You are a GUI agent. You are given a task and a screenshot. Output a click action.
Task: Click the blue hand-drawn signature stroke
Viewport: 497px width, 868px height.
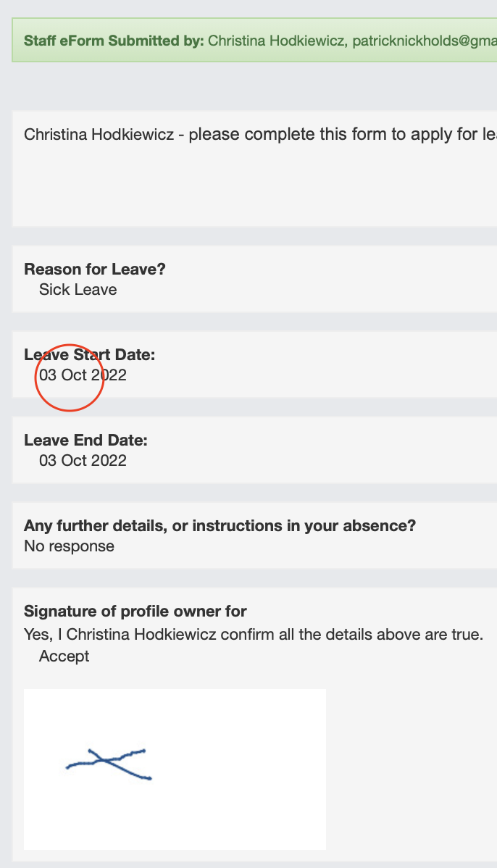pos(109,761)
